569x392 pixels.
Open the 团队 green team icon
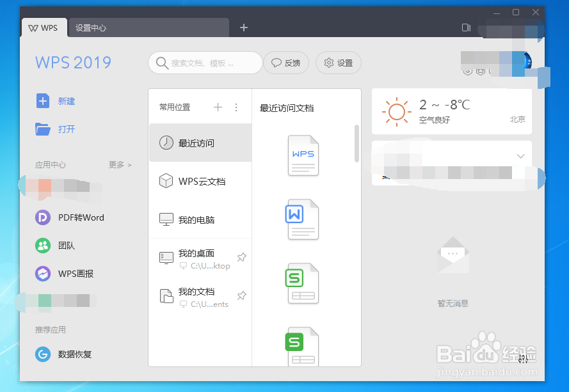(x=43, y=246)
